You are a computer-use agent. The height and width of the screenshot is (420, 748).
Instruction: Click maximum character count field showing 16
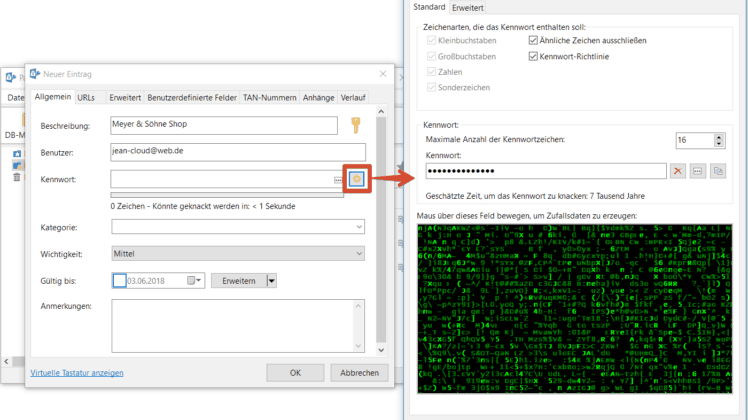695,140
